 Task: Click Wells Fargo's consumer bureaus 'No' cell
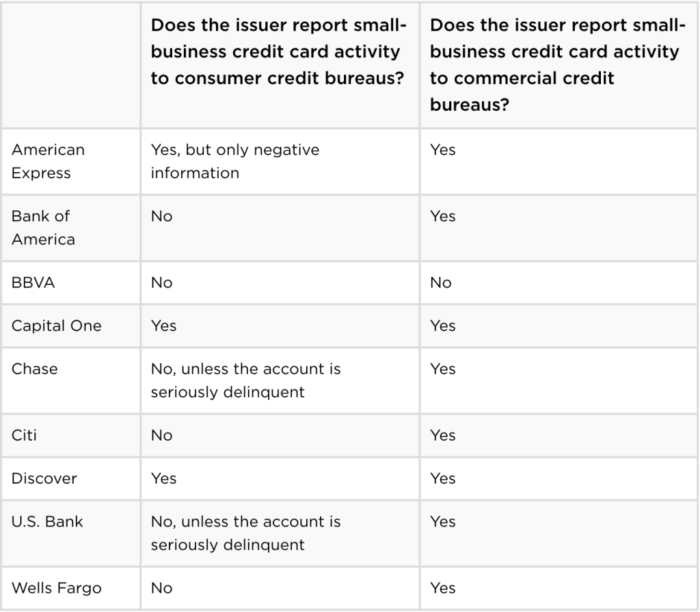click(x=280, y=588)
